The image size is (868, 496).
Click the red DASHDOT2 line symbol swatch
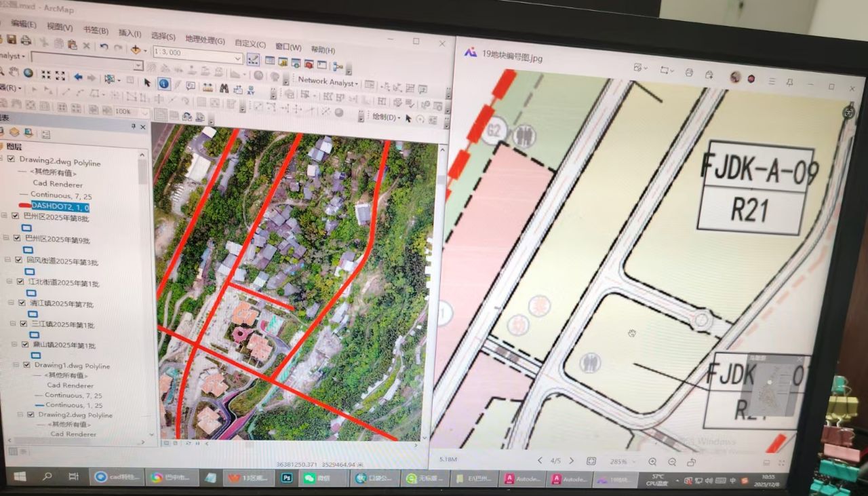pyautogui.click(x=24, y=205)
